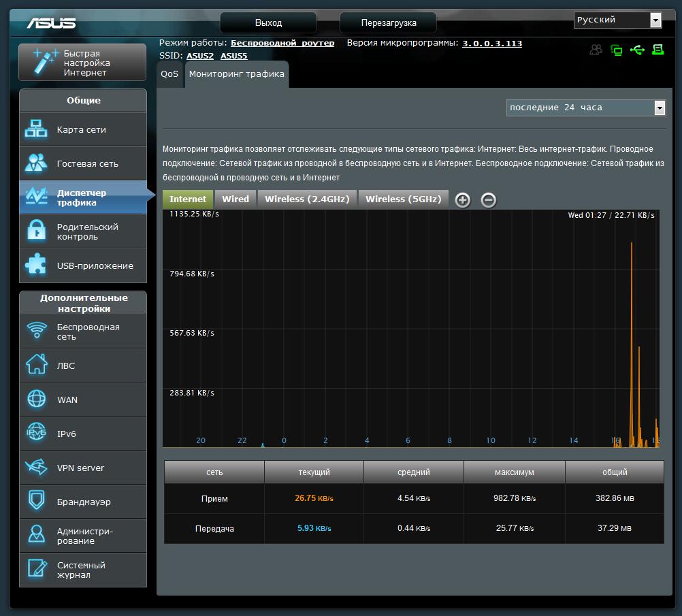Click the WAN globe icon
Image resolution: width=682 pixels, height=616 pixels.
pos(37,399)
